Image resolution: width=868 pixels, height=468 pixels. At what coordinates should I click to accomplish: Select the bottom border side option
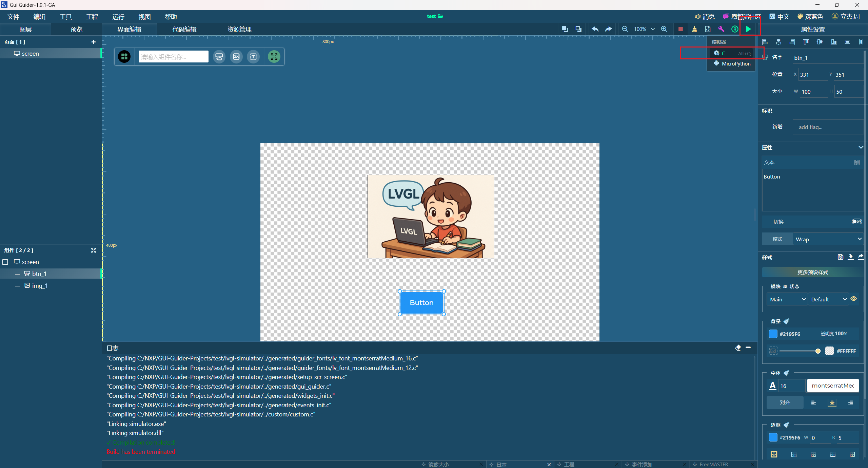coord(833,454)
